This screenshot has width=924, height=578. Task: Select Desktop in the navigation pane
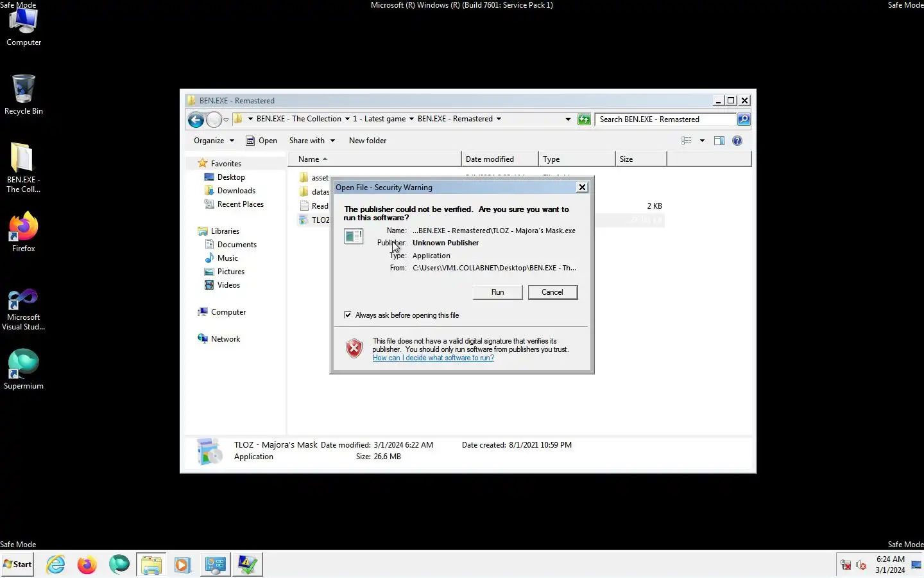[x=225, y=177]
